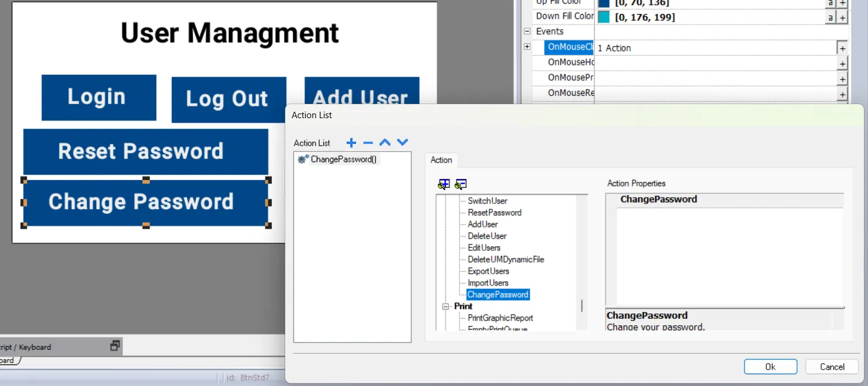
Task: Select the highlighted ChangePassword tree item
Action: tap(498, 294)
